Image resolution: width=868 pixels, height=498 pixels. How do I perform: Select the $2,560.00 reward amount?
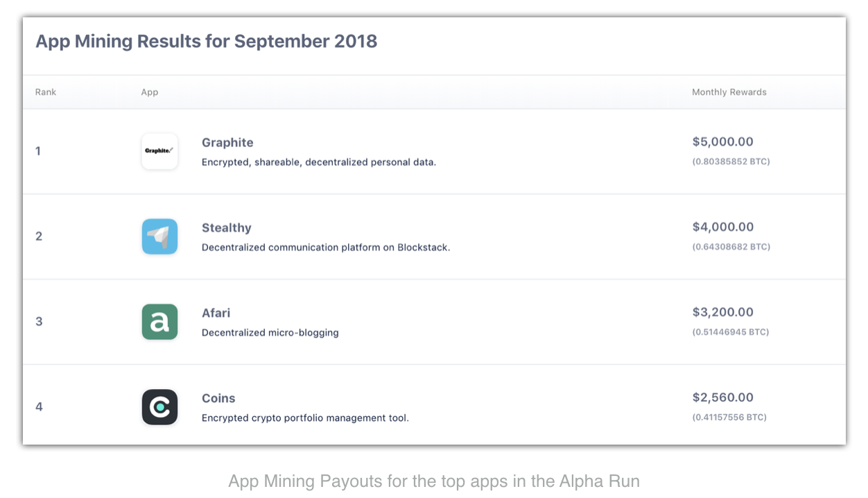point(722,398)
